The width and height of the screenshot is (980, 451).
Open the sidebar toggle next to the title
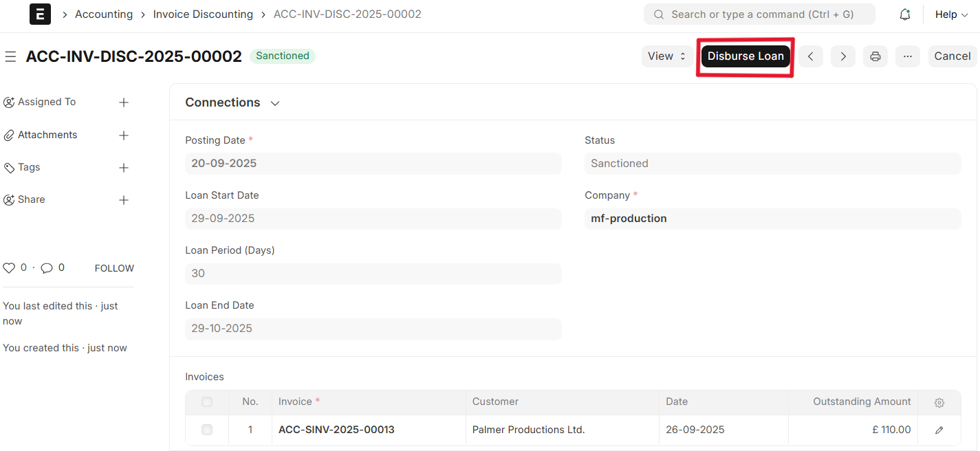(x=10, y=56)
